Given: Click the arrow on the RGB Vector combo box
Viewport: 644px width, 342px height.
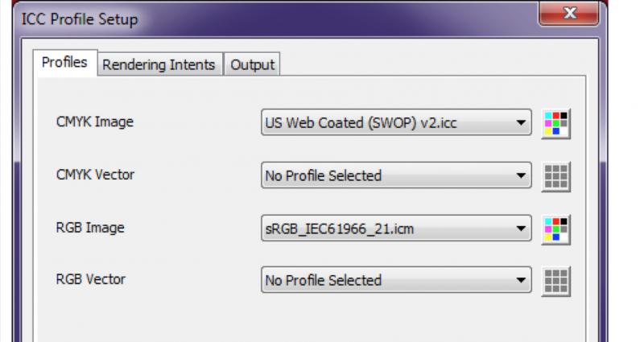Looking at the screenshot, I should click(521, 280).
